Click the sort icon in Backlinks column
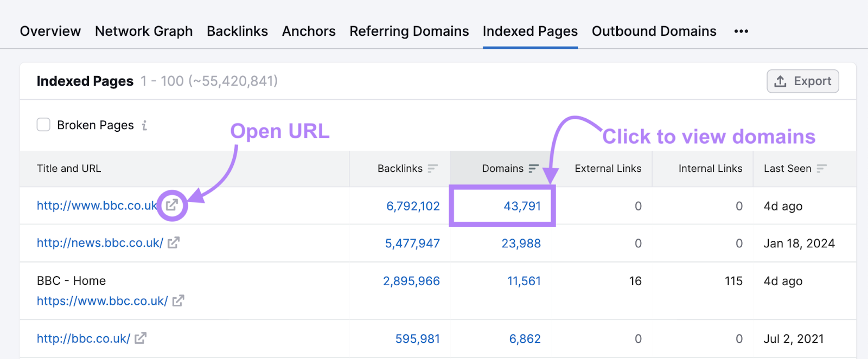This screenshot has height=359, width=868. pyautogui.click(x=432, y=169)
